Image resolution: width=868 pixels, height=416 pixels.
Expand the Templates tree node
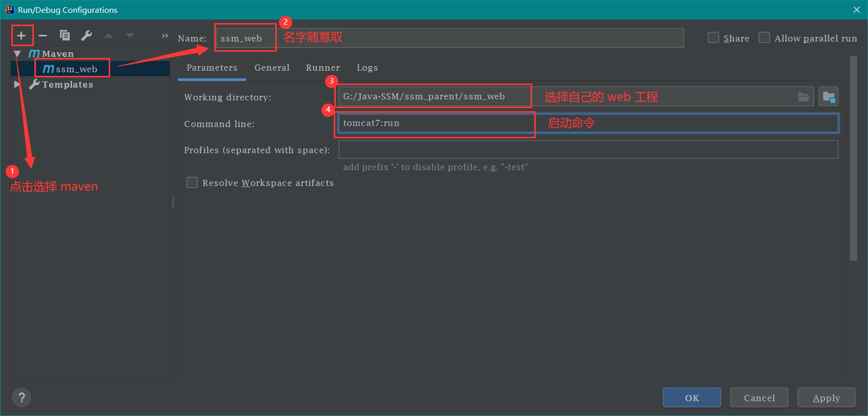(x=17, y=85)
